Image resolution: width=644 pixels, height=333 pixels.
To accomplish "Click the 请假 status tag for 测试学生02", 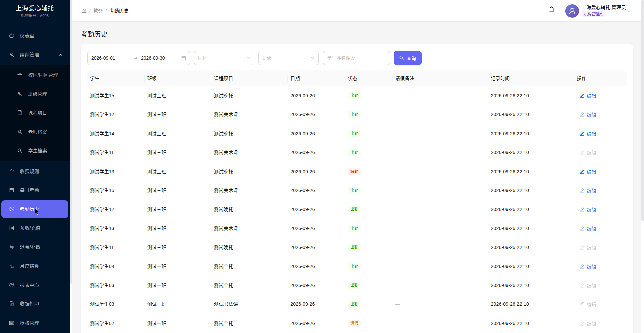I will (354, 323).
